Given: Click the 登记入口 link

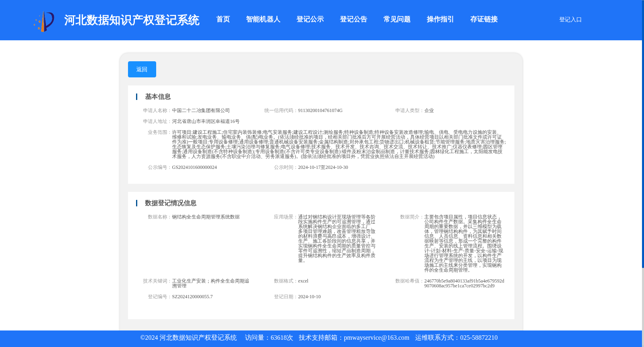Looking at the screenshot, I should click(570, 19).
